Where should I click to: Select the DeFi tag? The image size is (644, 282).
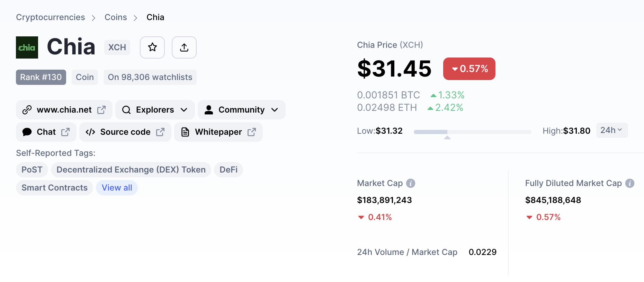tap(229, 170)
